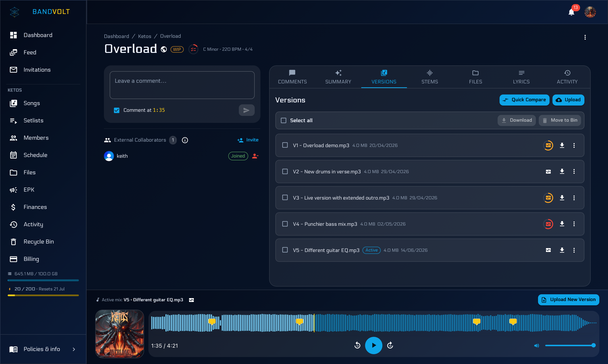Seek in the audio waveform
The image size is (608, 364).
374,323
